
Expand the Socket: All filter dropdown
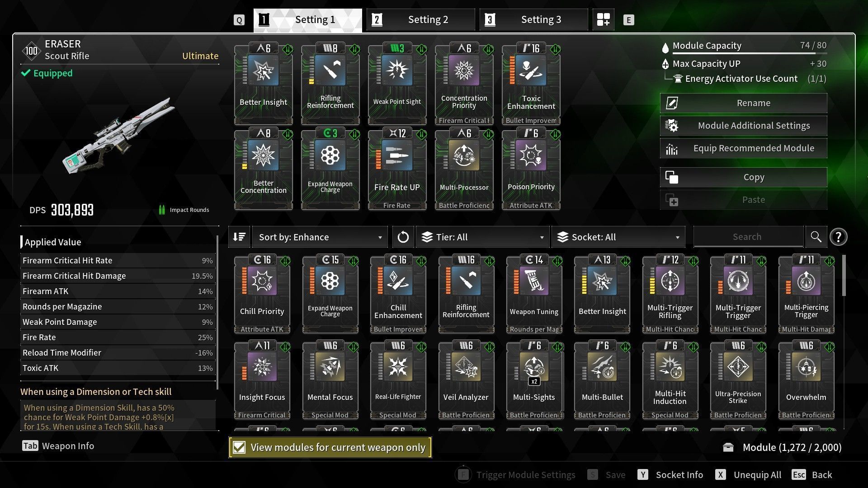tap(618, 237)
